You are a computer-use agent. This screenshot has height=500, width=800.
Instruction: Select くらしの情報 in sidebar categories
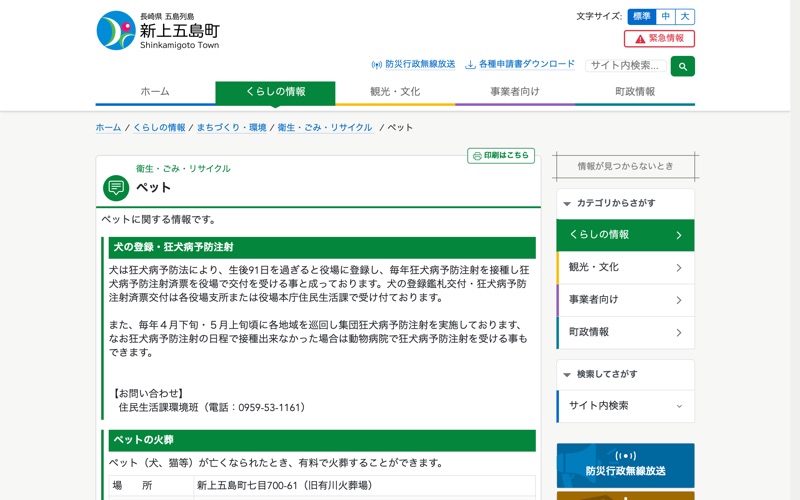tap(626, 235)
